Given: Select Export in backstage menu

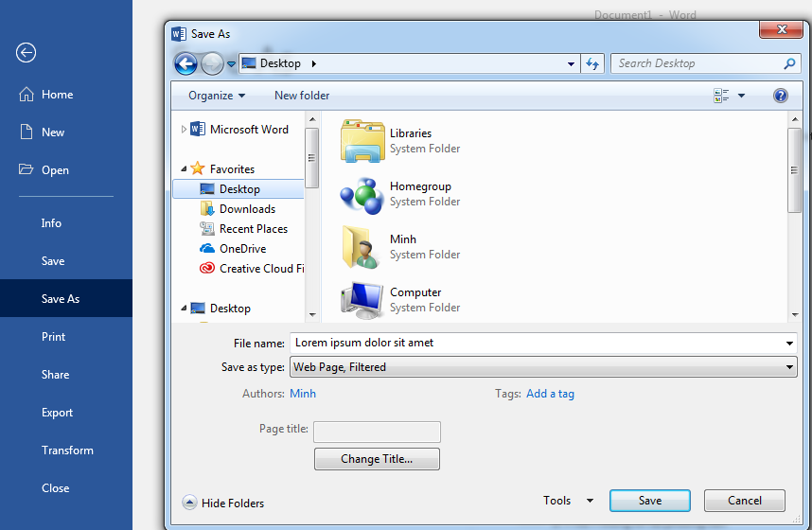Looking at the screenshot, I should coord(57,413).
